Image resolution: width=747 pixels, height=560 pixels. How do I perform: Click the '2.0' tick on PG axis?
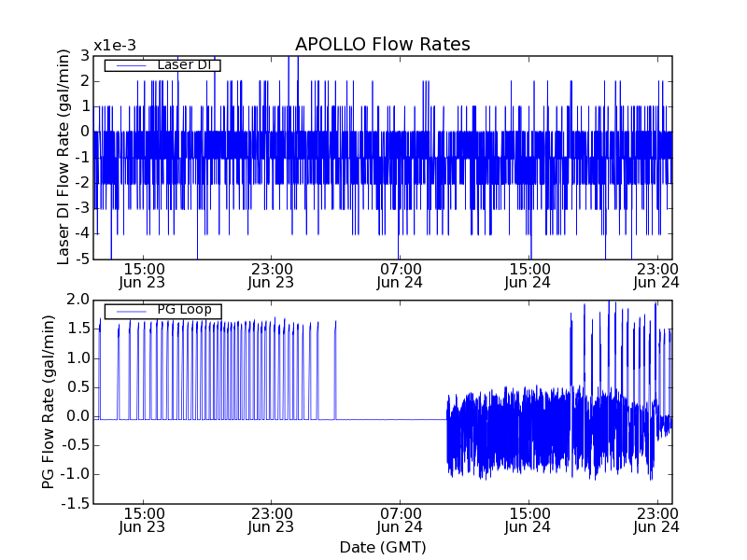click(78, 300)
